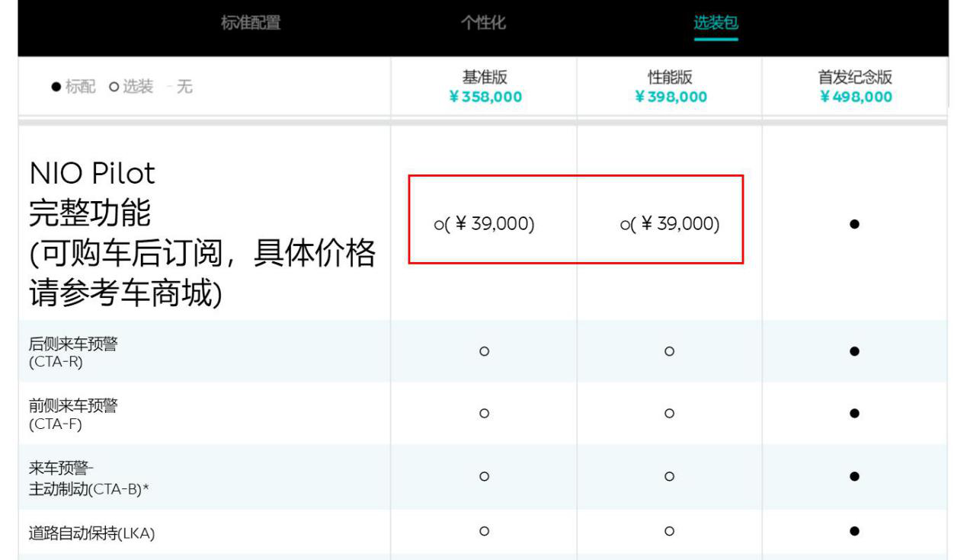This screenshot has width=967, height=560.
Task: Click the ¥398,000 price
Action: tap(671, 97)
